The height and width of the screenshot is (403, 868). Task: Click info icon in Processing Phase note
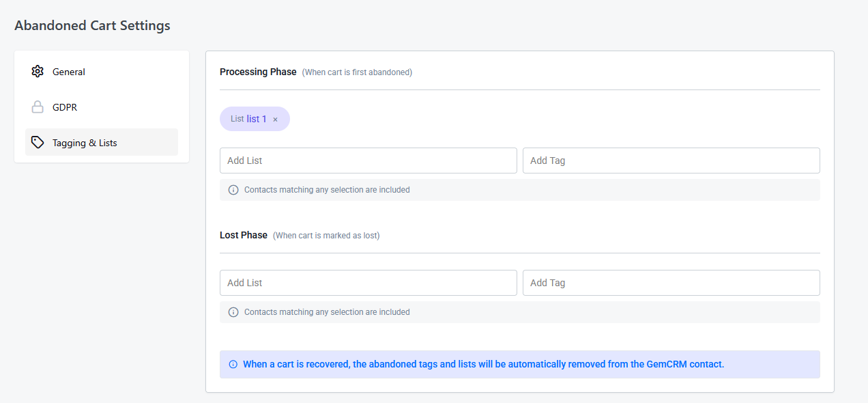(233, 190)
